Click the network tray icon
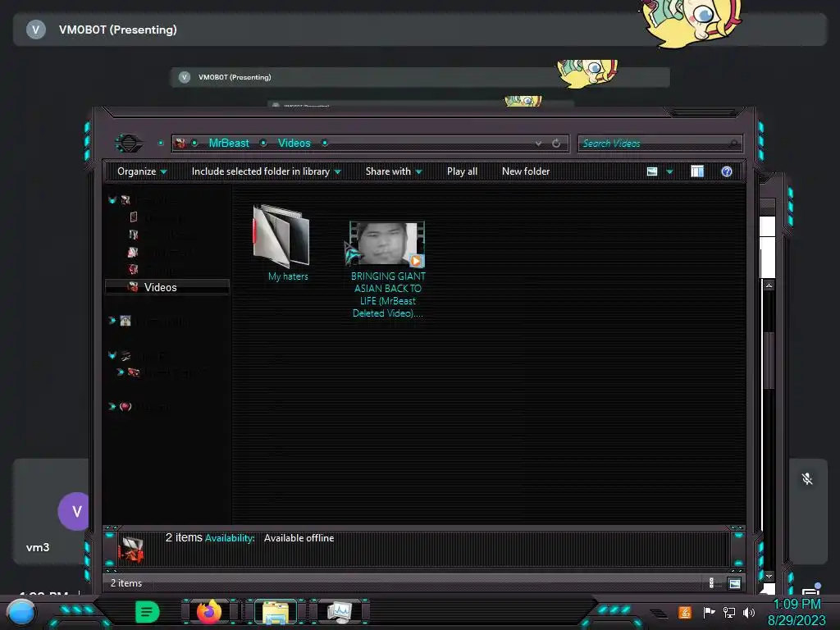Viewport: 840px width, 630px height. 729,612
